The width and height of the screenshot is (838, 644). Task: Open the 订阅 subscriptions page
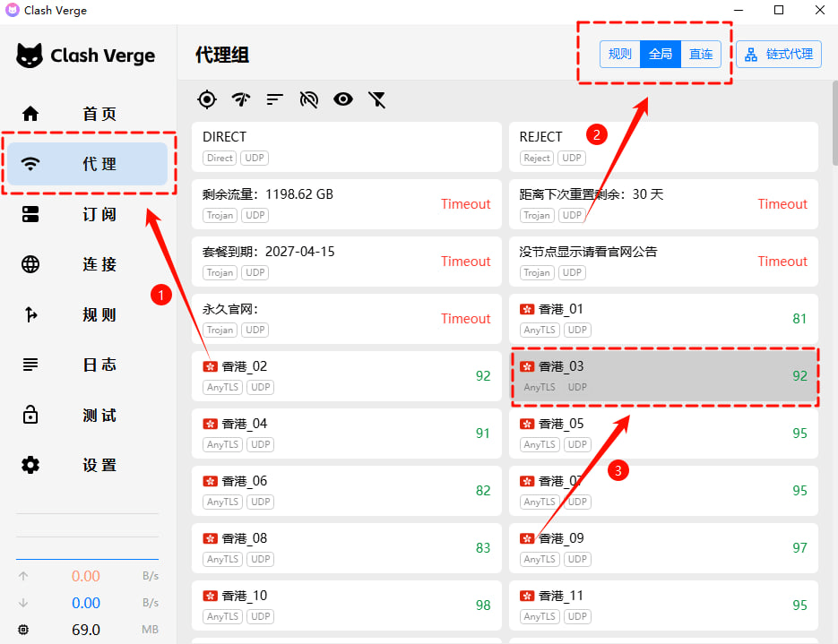(x=88, y=214)
